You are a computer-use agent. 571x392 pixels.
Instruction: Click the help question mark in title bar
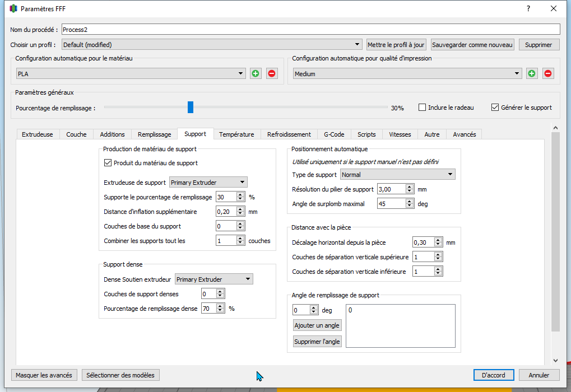[528, 9]
